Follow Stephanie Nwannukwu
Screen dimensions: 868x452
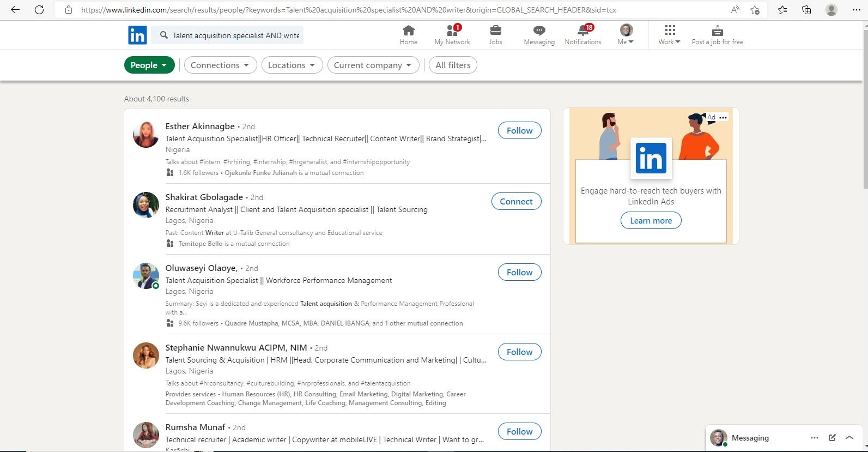[x=519, y=352]
